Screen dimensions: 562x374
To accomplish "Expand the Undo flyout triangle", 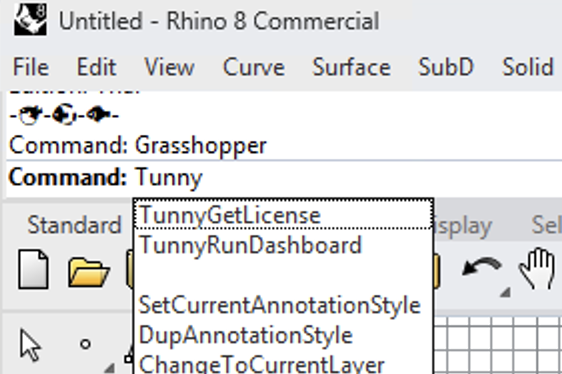I will pyautogui.click(x=505, y=292).
